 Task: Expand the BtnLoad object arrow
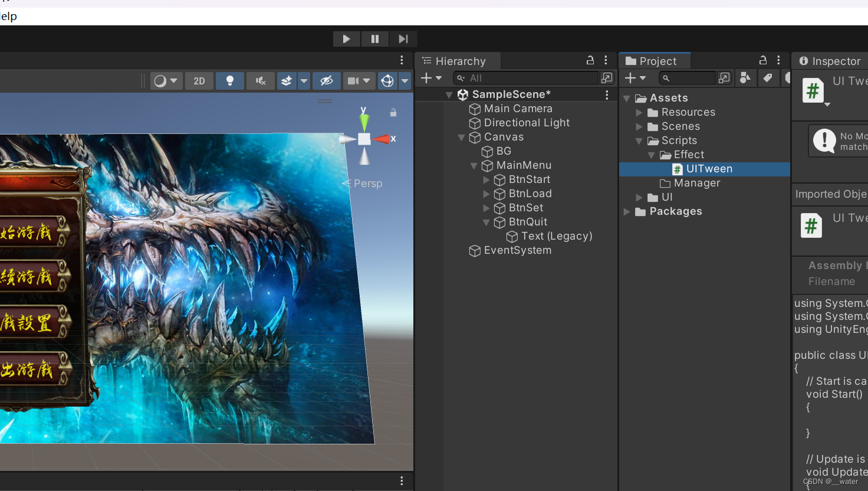coord(486,194)
